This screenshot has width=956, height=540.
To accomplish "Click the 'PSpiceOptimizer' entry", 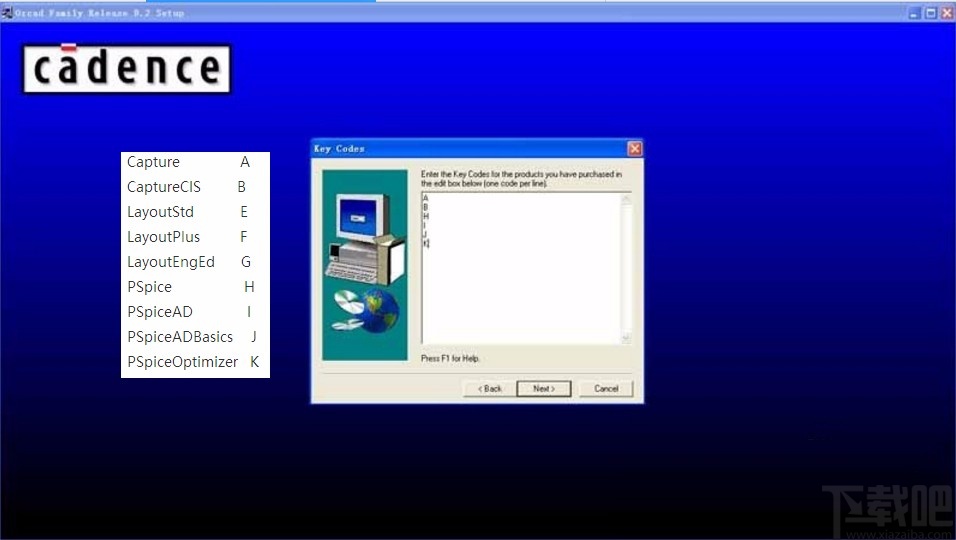I will 182,362.
